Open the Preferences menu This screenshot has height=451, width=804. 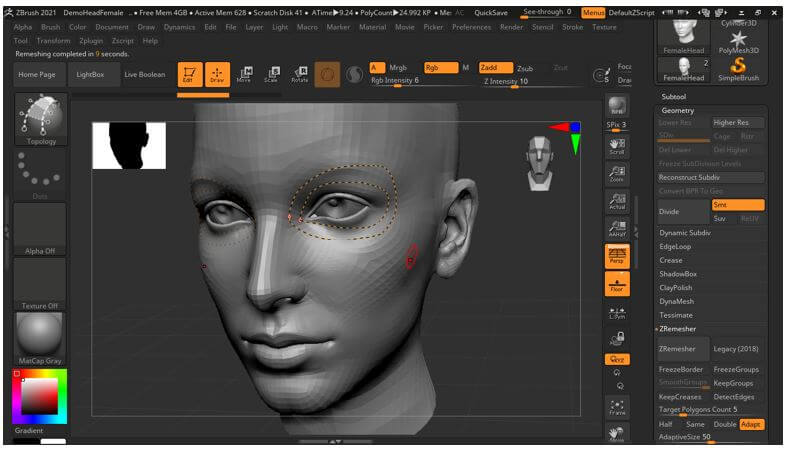click(471, 27)
